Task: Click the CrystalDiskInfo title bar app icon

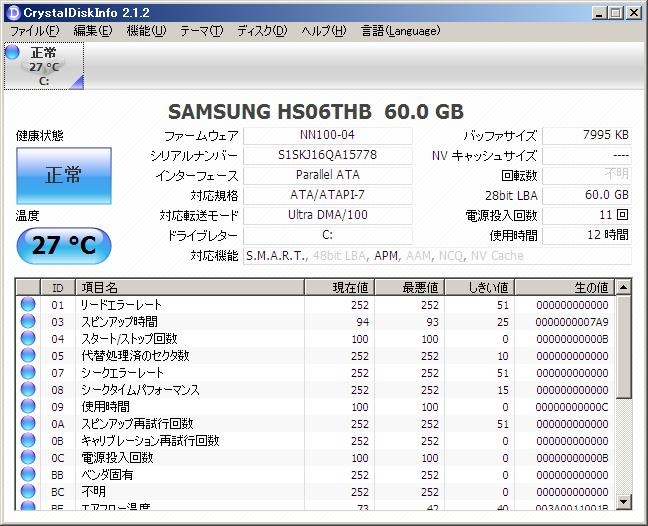Action: pos(14,13)
